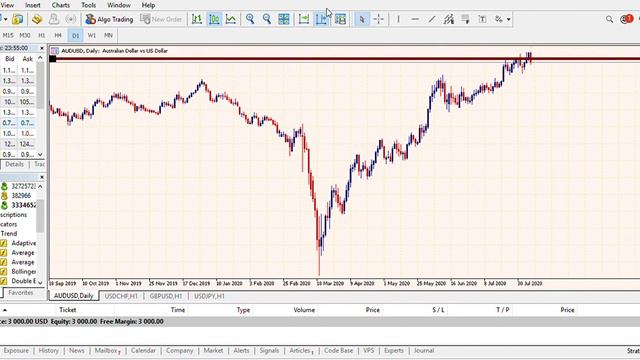Open the Help menu
Image resolution: width=640 pixels, height=360 pixels.
(148, 5)
